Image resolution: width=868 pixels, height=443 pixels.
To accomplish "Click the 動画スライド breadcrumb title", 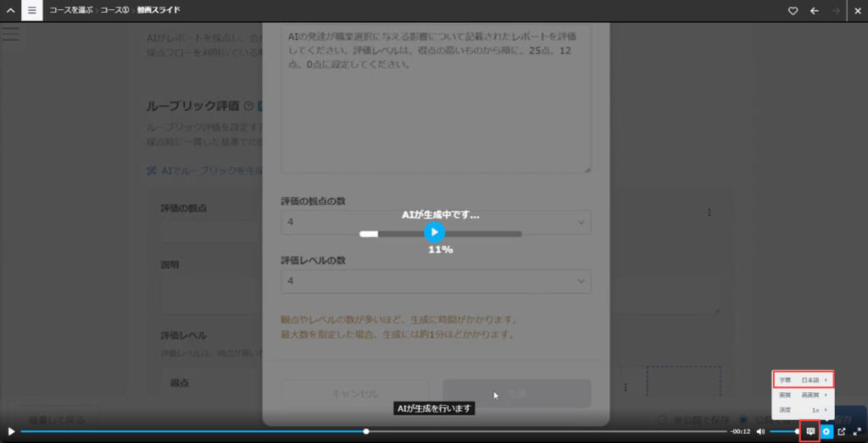I will click(x=159, y=11).
